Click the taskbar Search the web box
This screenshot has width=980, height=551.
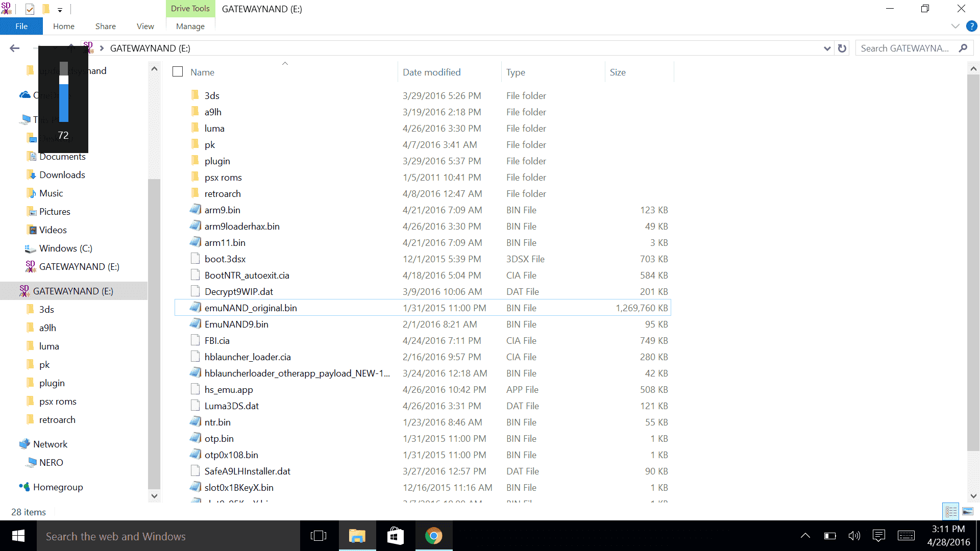(168, 536)
